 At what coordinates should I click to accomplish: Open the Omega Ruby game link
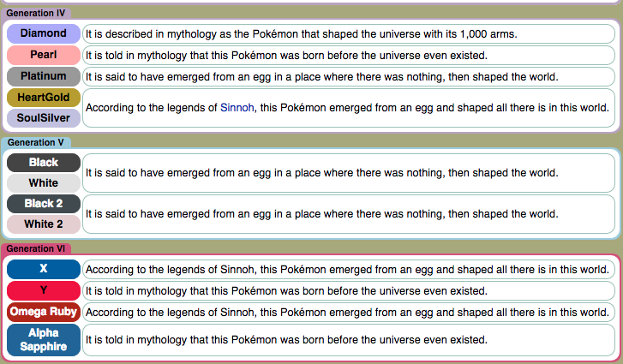tap(44, 311)
